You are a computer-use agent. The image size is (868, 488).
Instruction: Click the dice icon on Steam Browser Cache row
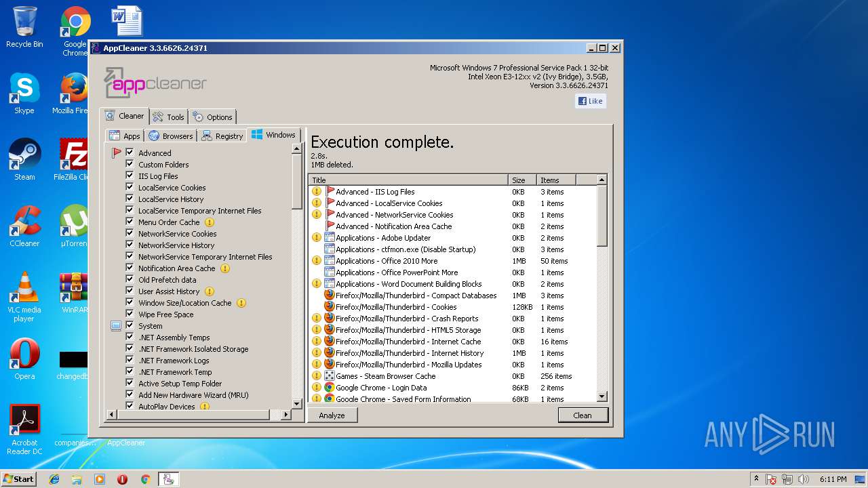[x=330, y=376]
